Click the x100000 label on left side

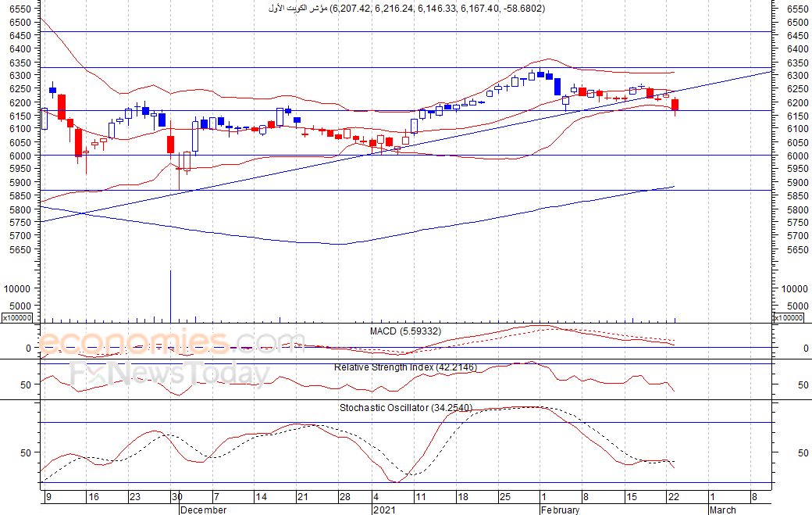pyautogui.click(x=17, y=318)
